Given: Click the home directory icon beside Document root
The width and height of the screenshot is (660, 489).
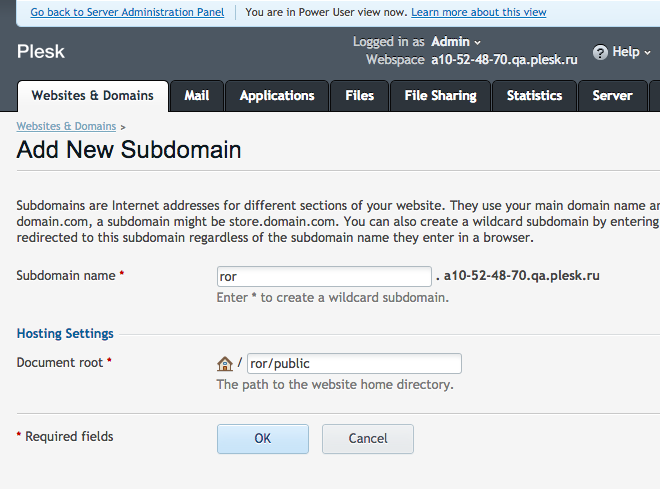Looking at the screenshot, I should 225,364.
